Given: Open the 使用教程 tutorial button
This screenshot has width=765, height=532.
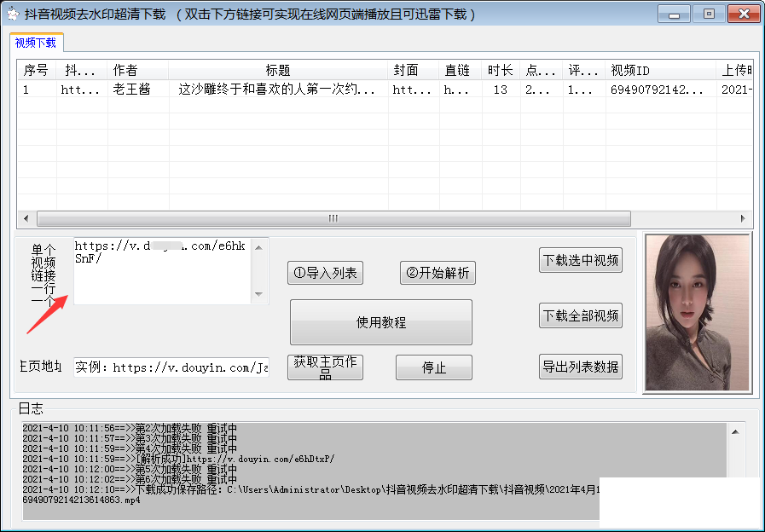Looking at the screenshot, I should [x=381, y=322].
